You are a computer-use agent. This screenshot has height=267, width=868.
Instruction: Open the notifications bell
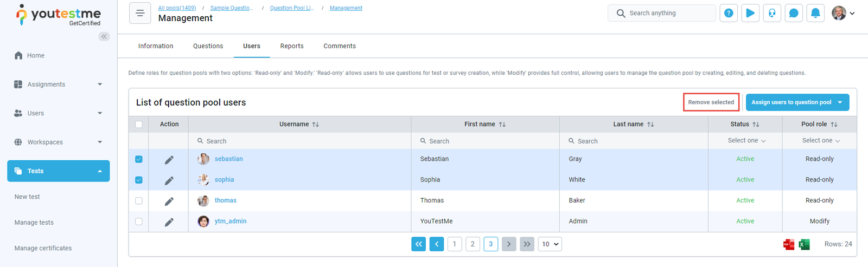(x=815, y=13)
